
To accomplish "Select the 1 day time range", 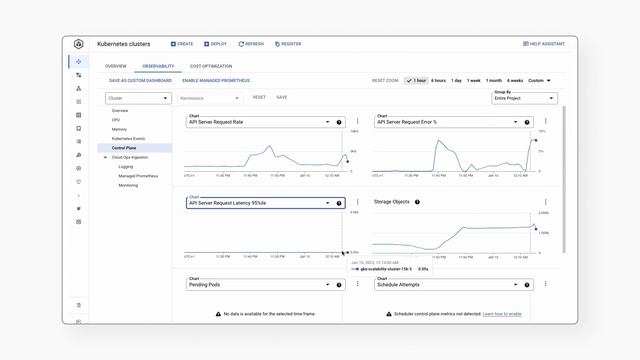I will [x=456, y=80].
